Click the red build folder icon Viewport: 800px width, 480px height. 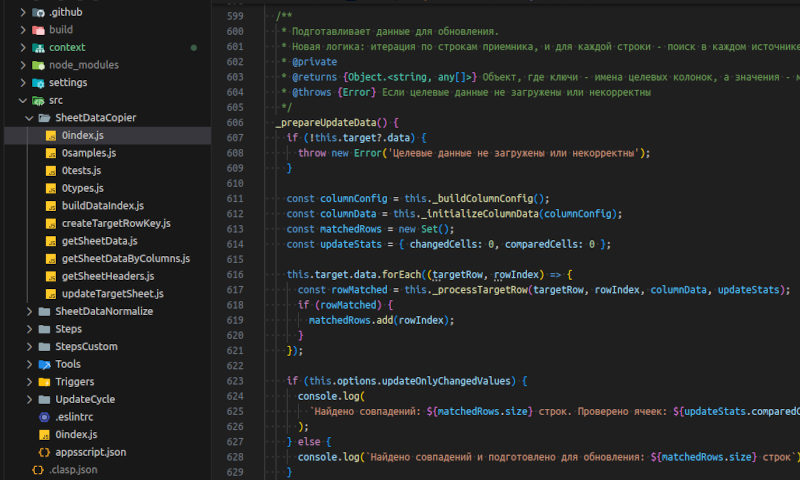pyautogui.click(x=38, y=30)
